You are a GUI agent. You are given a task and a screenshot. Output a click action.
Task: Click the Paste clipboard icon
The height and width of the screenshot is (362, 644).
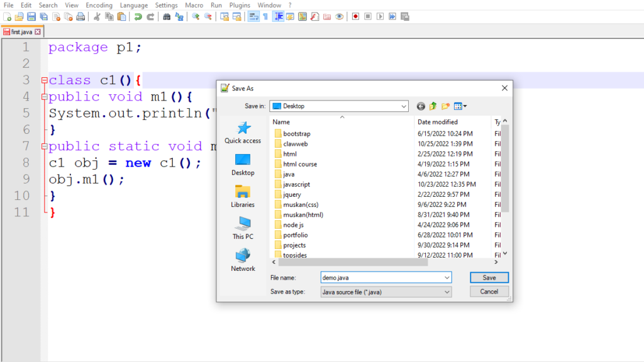[x=121, y=17]
